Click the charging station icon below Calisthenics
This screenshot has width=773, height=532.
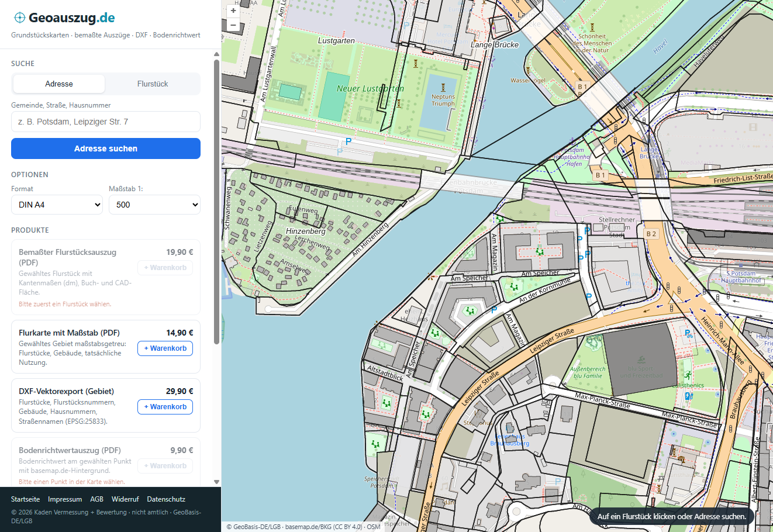(689, 396)
